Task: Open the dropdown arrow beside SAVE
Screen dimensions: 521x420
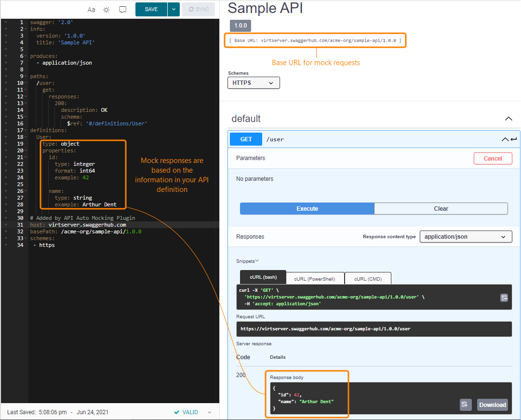Action: (174, 10)
